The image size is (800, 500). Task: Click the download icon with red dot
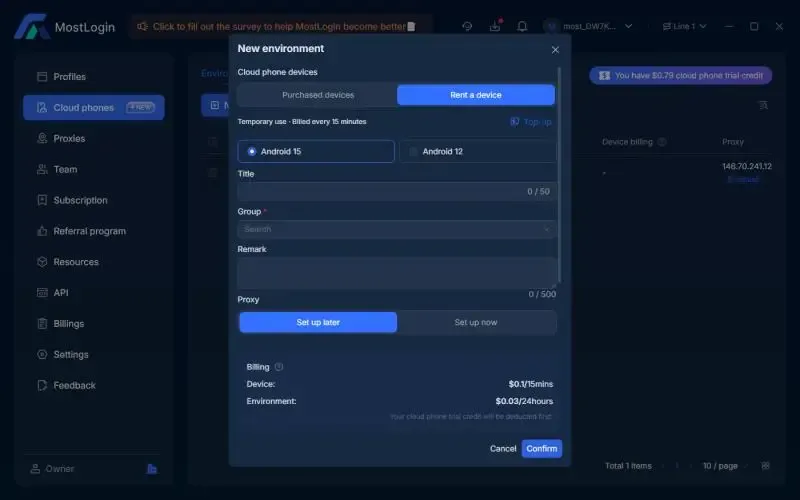click(x=495, y=26)
